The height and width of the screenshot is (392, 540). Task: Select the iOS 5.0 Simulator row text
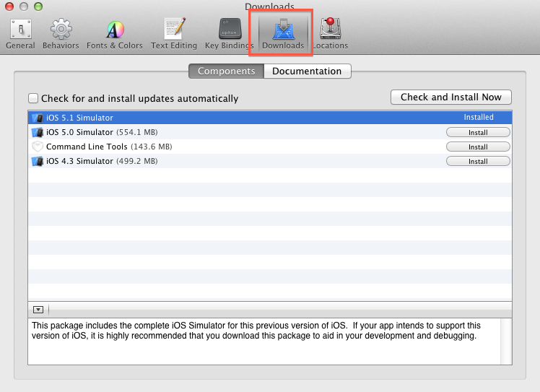(79, 132)
